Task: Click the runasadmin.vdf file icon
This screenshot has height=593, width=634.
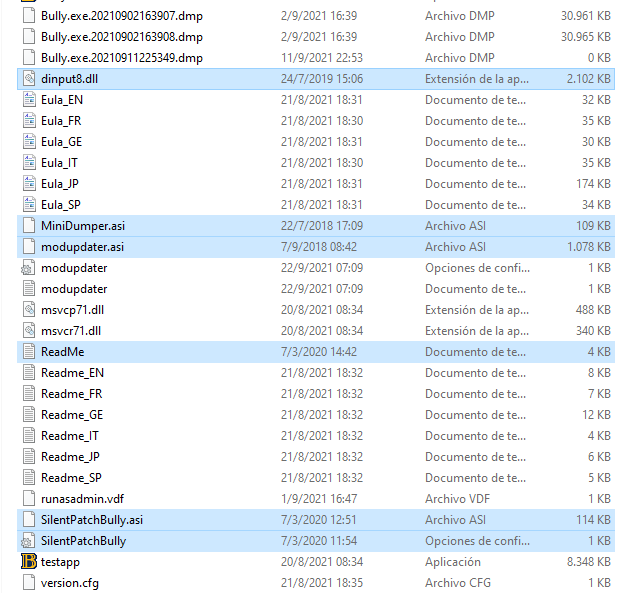Action: (29, 499)
